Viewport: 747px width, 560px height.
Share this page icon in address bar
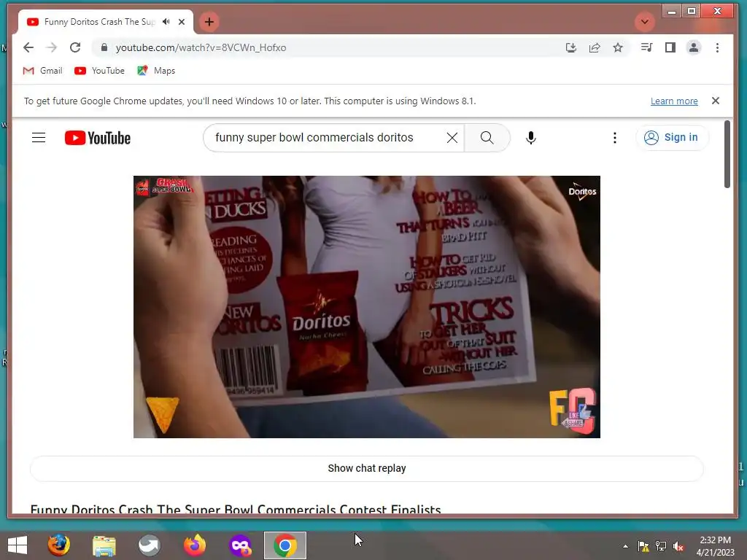[595, 47]
